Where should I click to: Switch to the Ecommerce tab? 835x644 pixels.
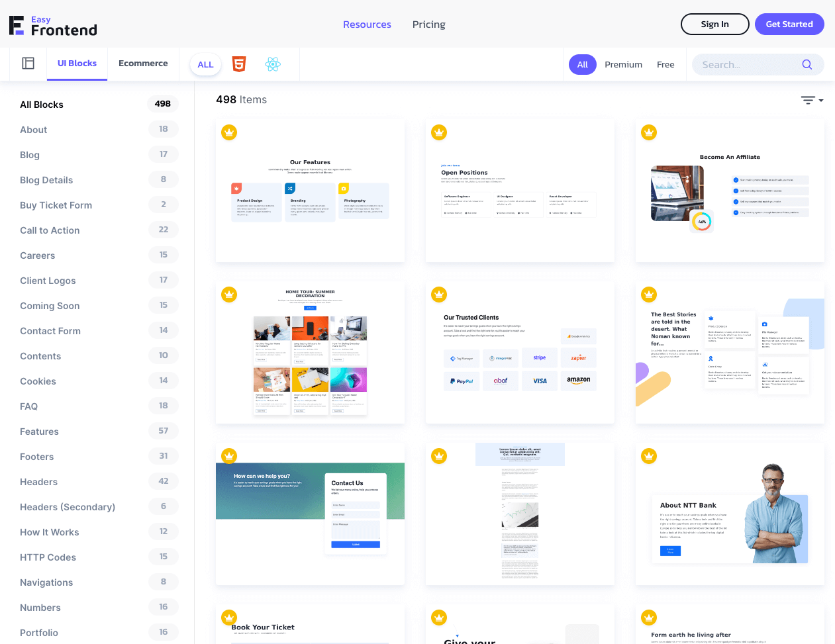click(x=142, y=63)
